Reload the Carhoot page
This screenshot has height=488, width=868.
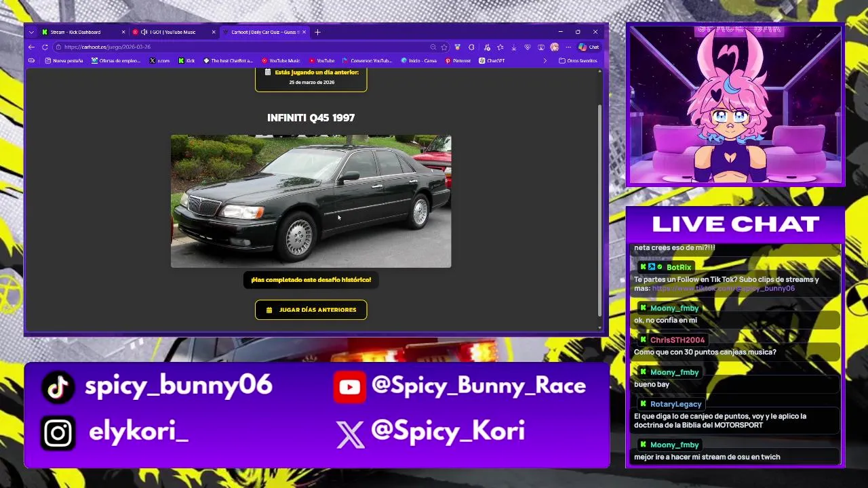click(x=45, y=47)
